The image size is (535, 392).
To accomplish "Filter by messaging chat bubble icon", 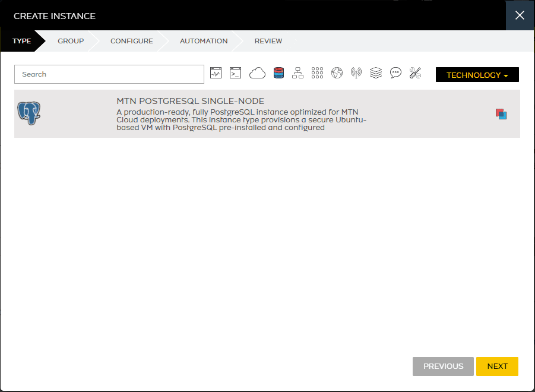I will [395, 73].
